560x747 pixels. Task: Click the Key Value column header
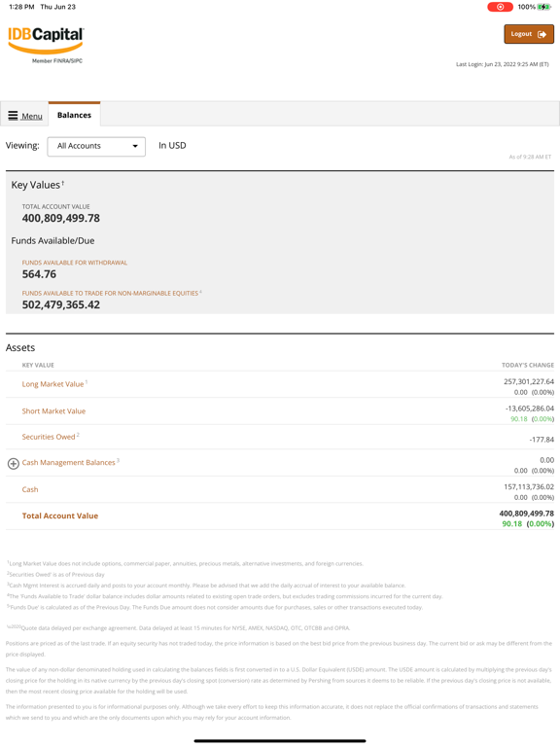pos(38,365)
